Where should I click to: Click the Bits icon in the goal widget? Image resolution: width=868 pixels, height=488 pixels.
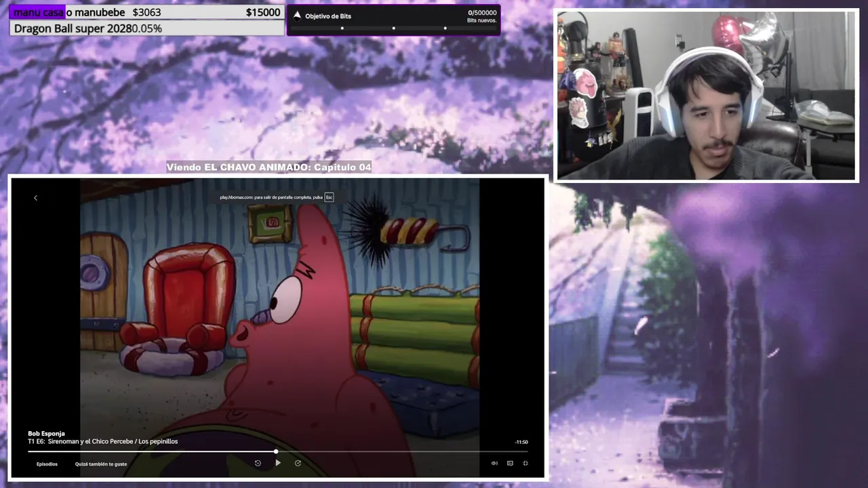click(297, 16)
